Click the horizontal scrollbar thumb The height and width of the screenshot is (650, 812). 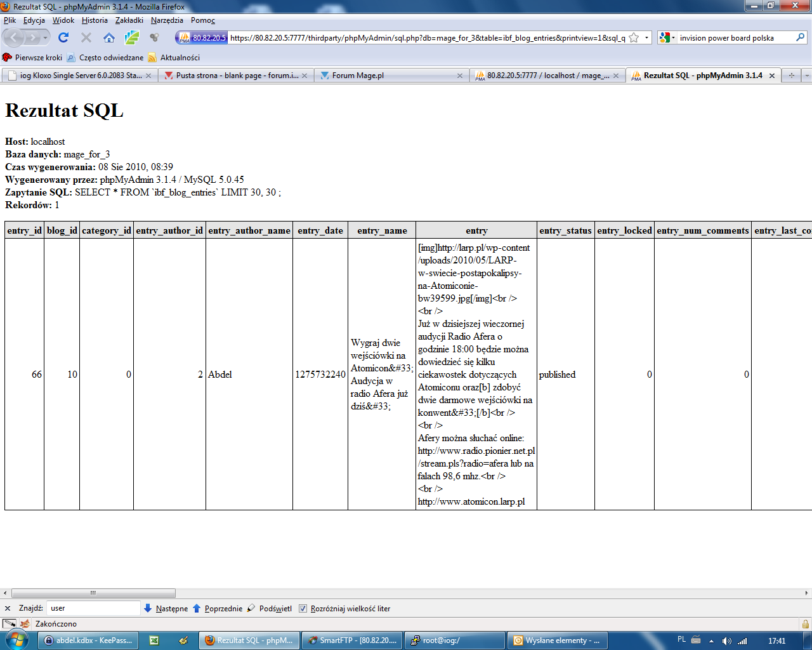pos(93,593)
